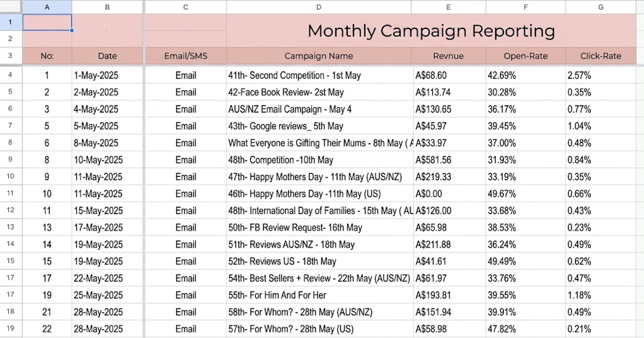The width and height of the screenshot is (644, 338).
Task: Select column G header
Action: [x=601, y=7]
